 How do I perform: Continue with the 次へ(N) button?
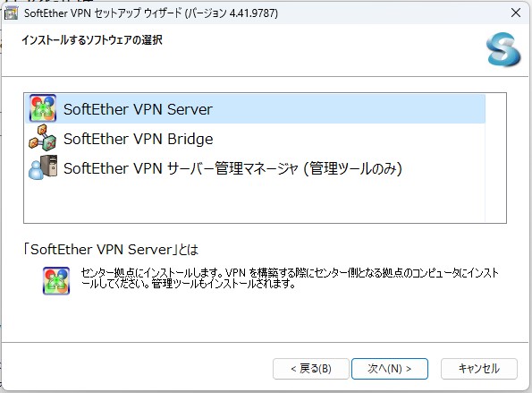point(390,369)
